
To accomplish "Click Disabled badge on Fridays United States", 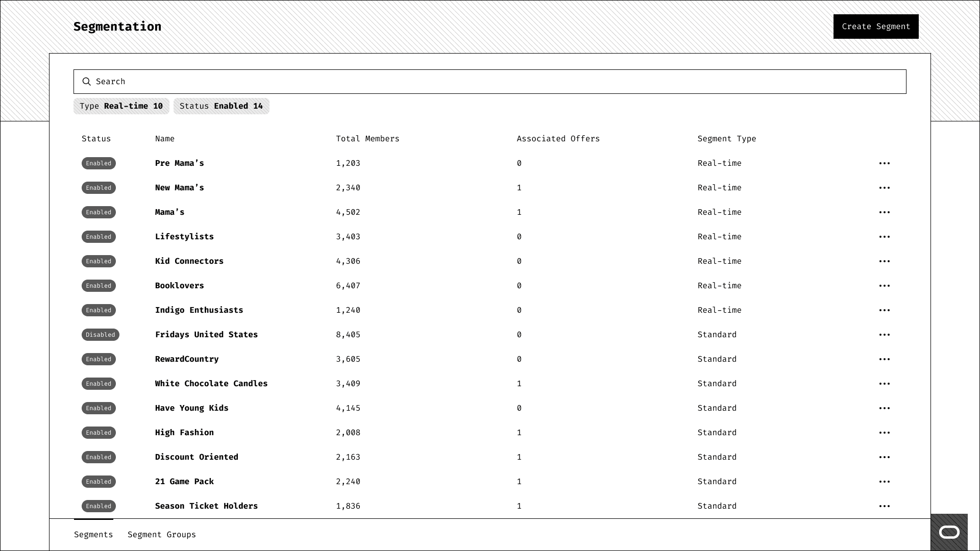I will [100, 335].
